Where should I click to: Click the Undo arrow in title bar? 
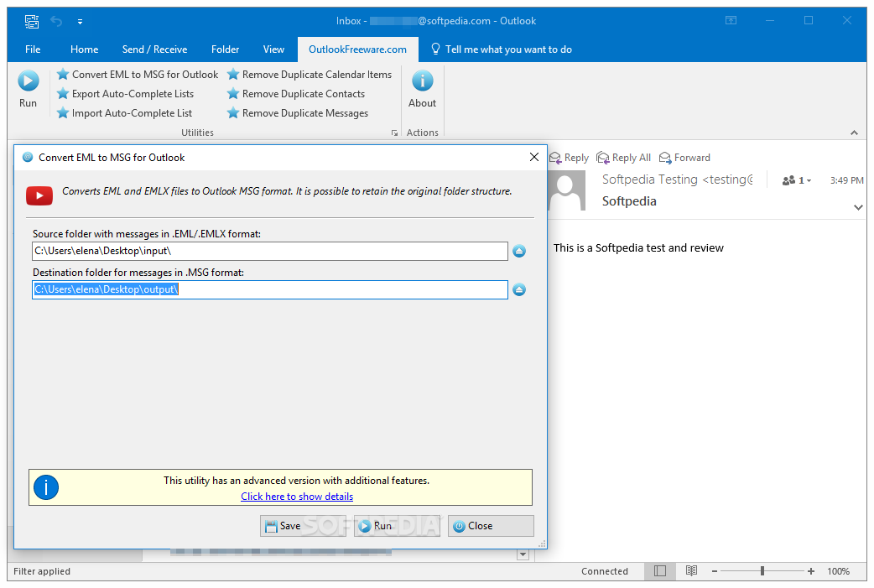coord(56,21)
